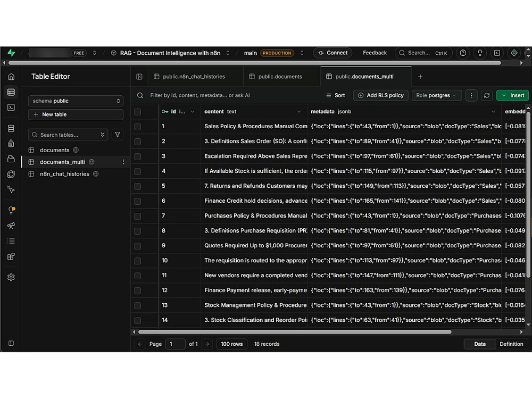Open the Help question mark icon
Viewport: 532px width, 399px height.
[463, 53]
